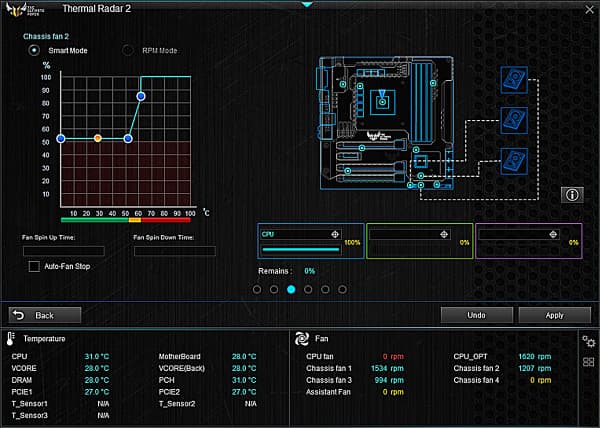Click the green source selection box
Screen dimensions: 600x428
click(x=420, y=241)
